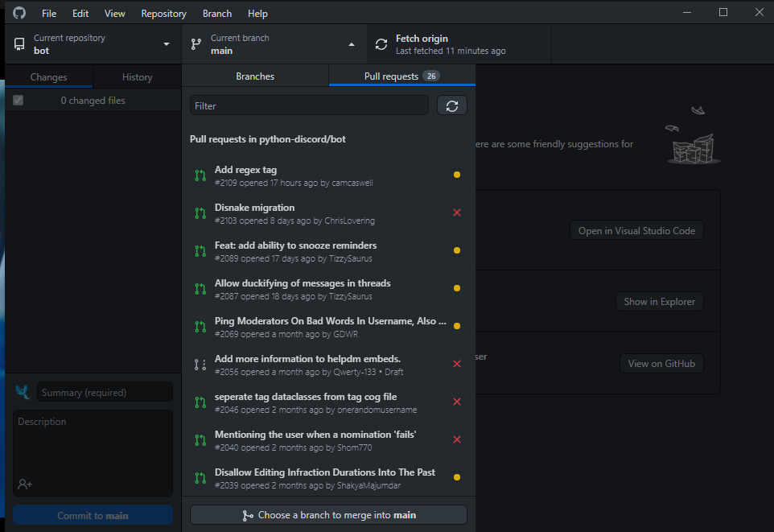Click the PR icon for snooze reminders

[200, 251]
